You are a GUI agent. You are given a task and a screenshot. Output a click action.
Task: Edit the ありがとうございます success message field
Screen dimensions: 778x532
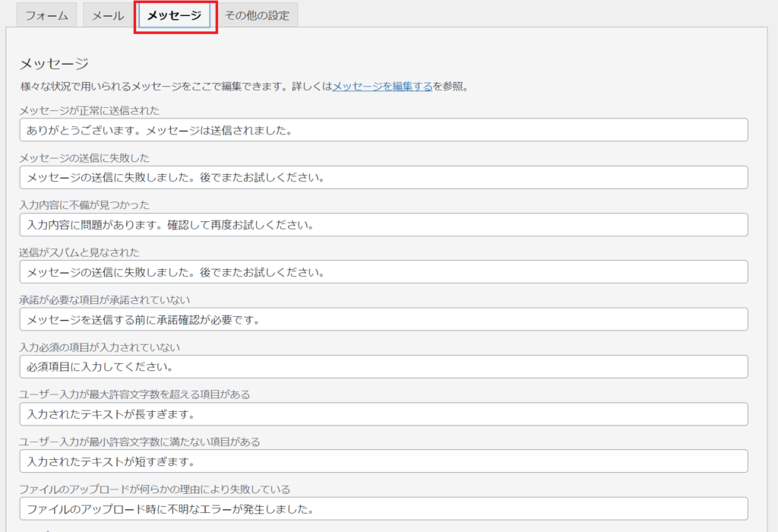384,130
